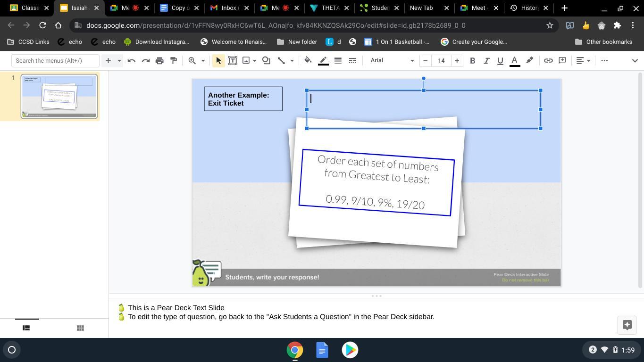Select the Text box tool
Image resolution: width=644 pixels, height=362 pixels.
(x=233, y=60)
